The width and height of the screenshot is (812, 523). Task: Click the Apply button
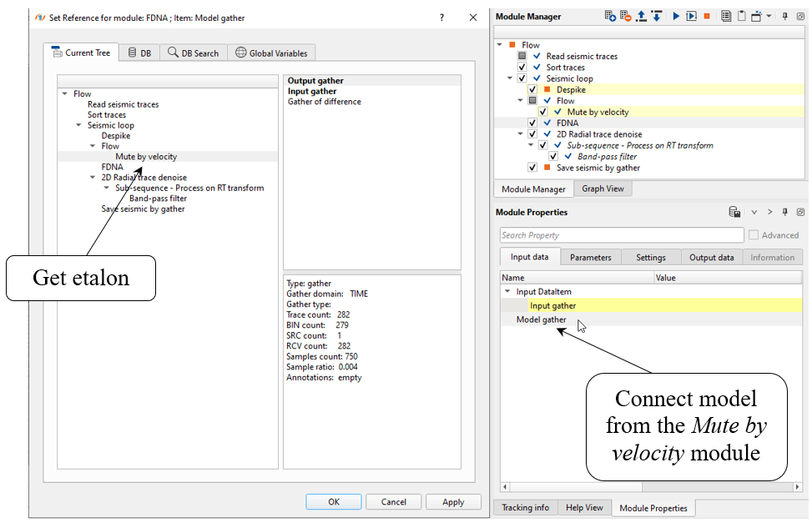[453, 502]
